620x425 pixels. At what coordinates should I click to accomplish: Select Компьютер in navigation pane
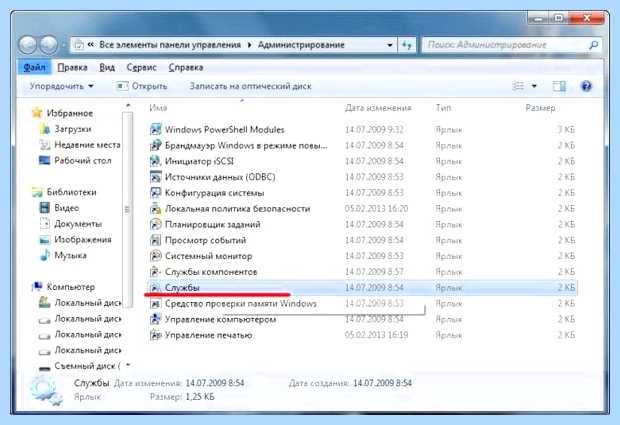pyautogui.click(x=71, y=287)
